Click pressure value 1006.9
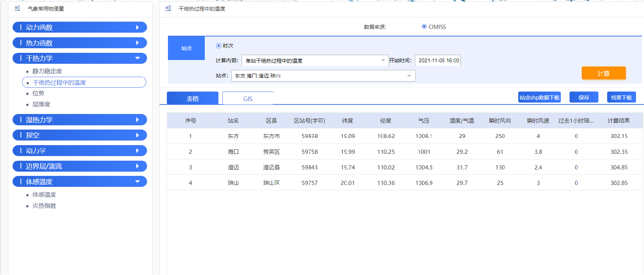This screenshot has height=275, width=644. (x=424, y=183)
